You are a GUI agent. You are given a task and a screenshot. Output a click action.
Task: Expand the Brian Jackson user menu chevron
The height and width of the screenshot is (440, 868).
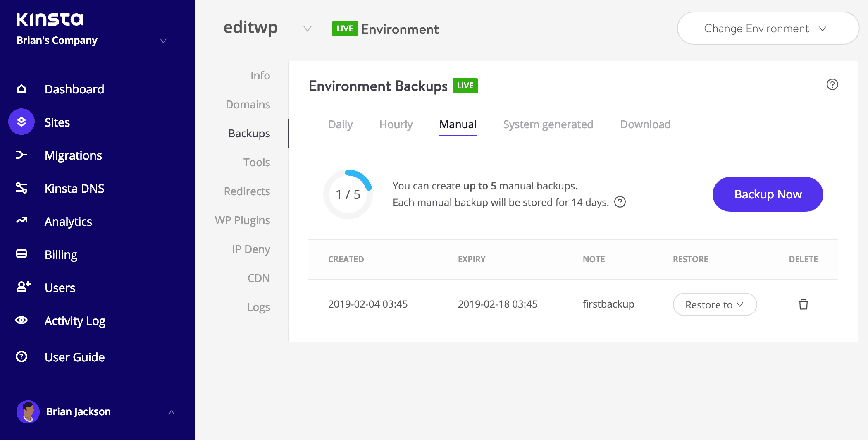click(172, 412)
